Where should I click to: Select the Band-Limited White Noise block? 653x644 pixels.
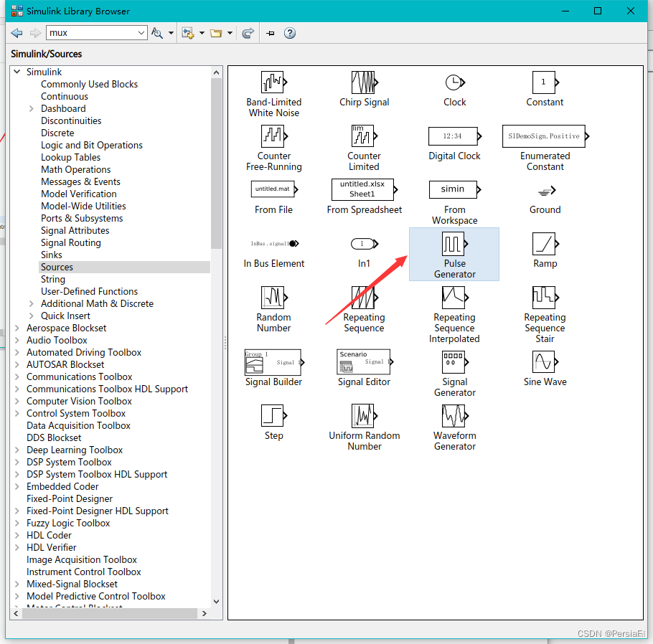tap(273, 94)
